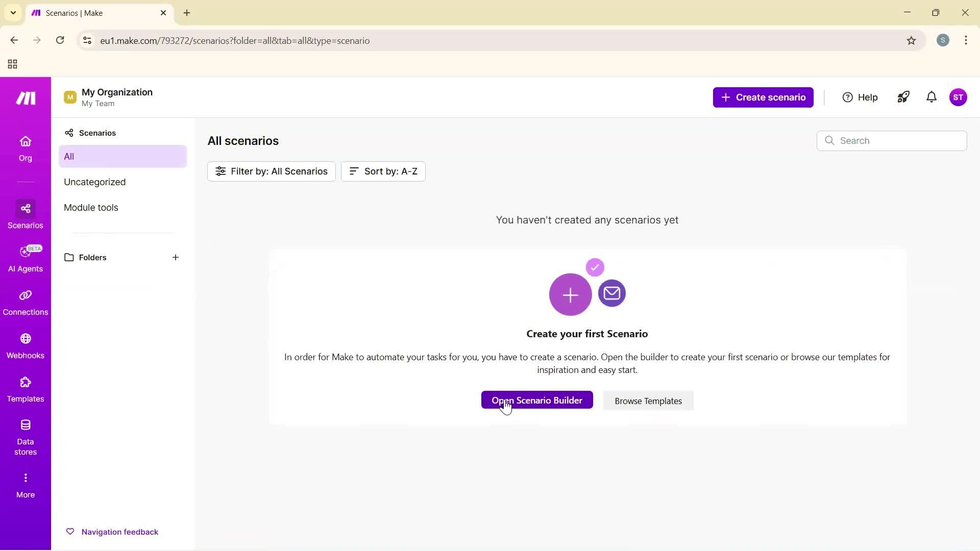Click Create scenario
The image size is (980, 551).
click(763, 97)
